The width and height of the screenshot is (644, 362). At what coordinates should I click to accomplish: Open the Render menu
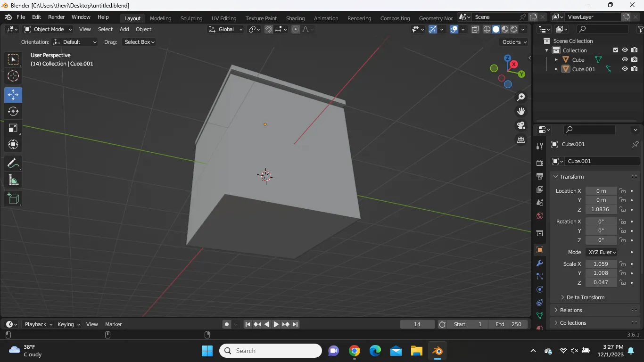click(56, 17)
